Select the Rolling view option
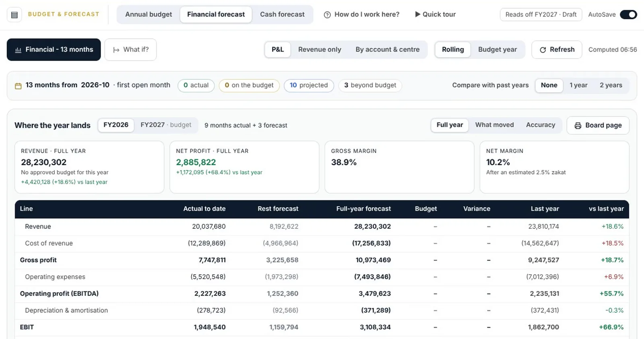This screenshot has width=644, height=339. point(453,50)
